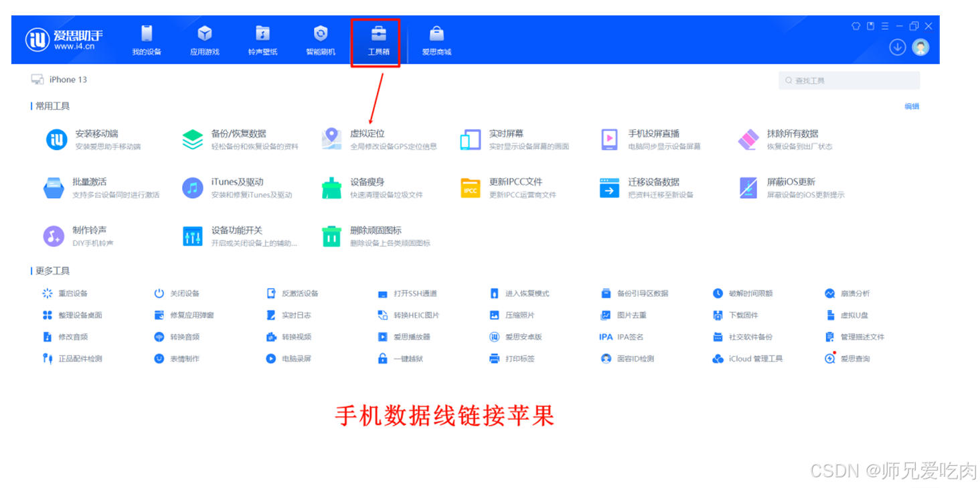Click 一键越狱 jailbreak tool
The width and height of the screenshot is (980, 488).
(400, 359)
